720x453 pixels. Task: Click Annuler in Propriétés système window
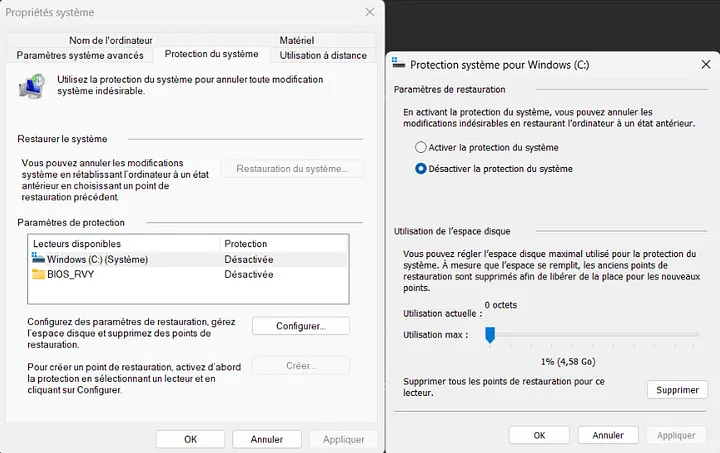[267, 439]
